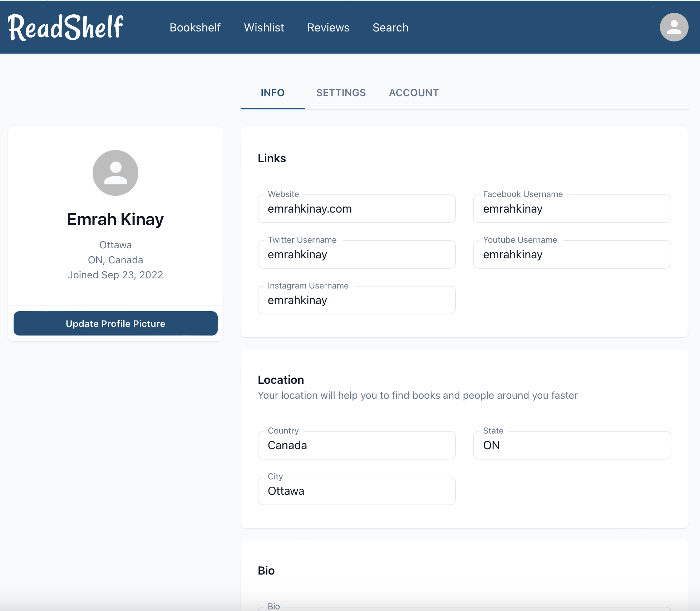This screenshot has height=611, width=700.
Task: Click the large profile picture placeholder
Action: click(115, 173)
